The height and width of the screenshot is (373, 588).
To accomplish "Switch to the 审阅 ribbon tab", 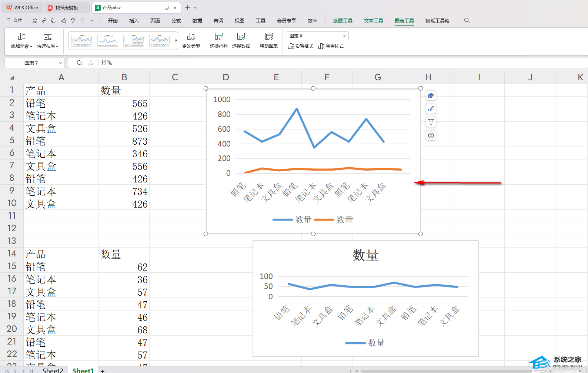I will point(218,21).
